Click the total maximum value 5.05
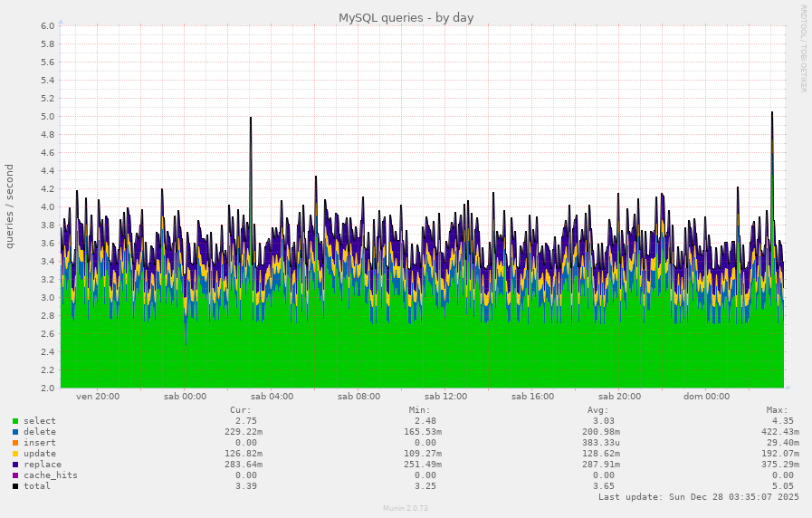Viewport: 812px width, 518px height. tap(783, 486)
